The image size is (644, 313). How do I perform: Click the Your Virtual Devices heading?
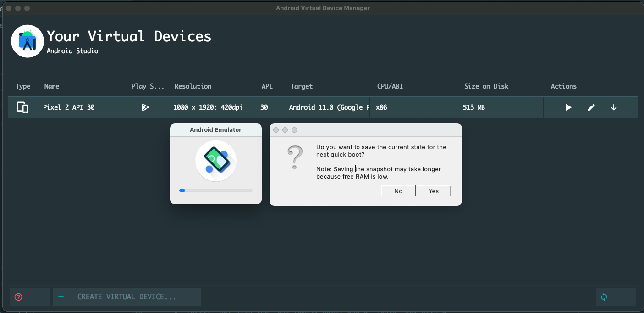click(129, 36)
